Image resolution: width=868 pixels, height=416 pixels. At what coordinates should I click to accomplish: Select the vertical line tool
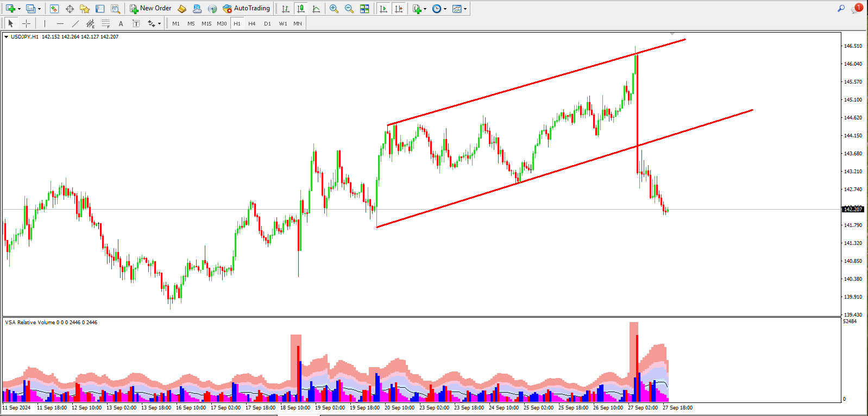pos(45,23)
